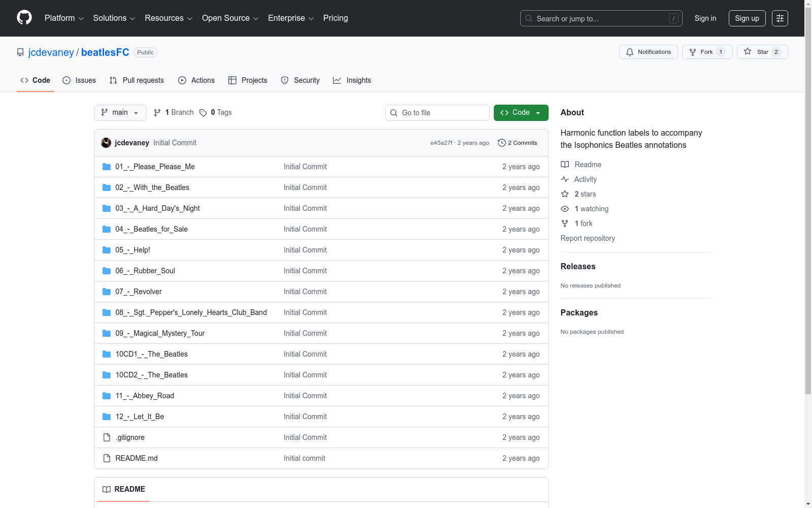Image resolution: width=812 pixels, height=508 pixels.
Task: Open the global navigation menu icon button
Action: coord(780,18)
